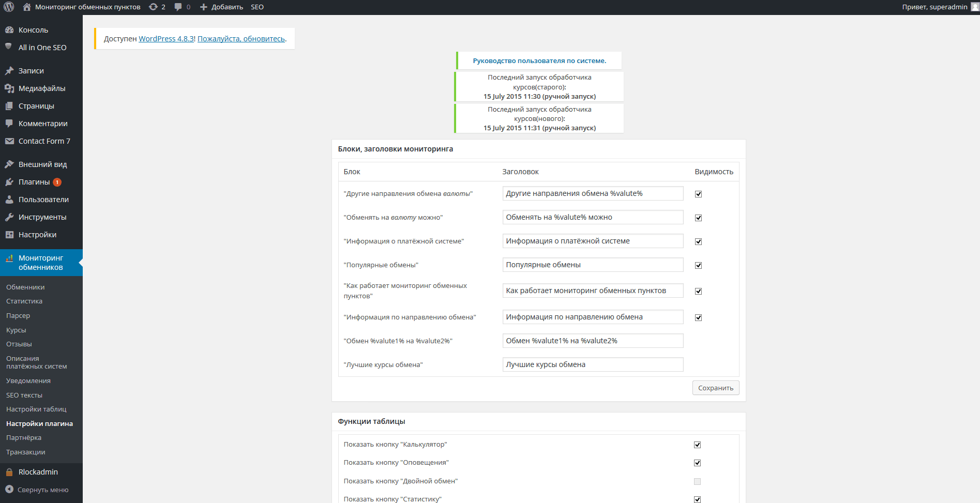Click Пожалуйста, обновитесь link
Image resolution: width=980 pixels, height=503 pixels.
click(x=241, y=39)
